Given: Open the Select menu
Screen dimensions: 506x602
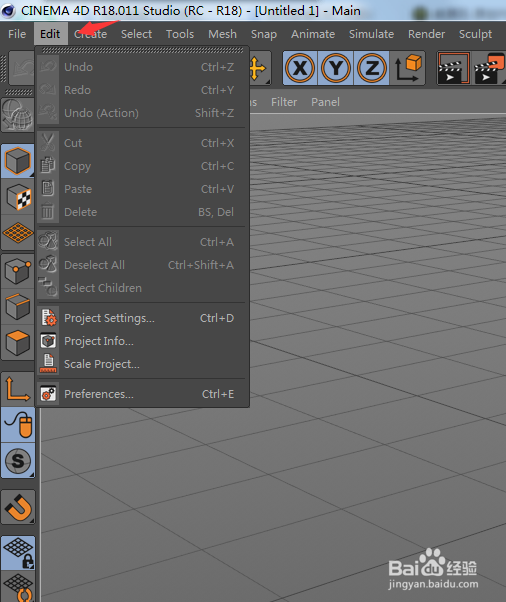Looking at the screenshot, I should pyautogui.click(x=136, y=34).
